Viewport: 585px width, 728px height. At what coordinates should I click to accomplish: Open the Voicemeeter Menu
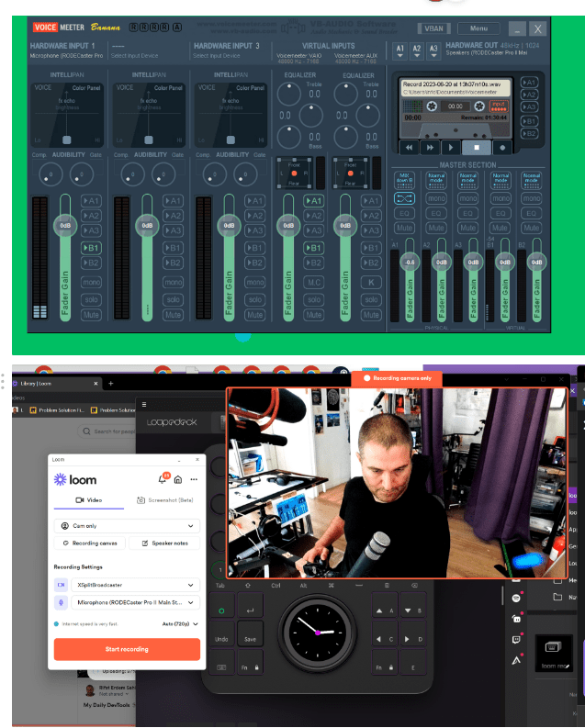[x=478, y=28]
